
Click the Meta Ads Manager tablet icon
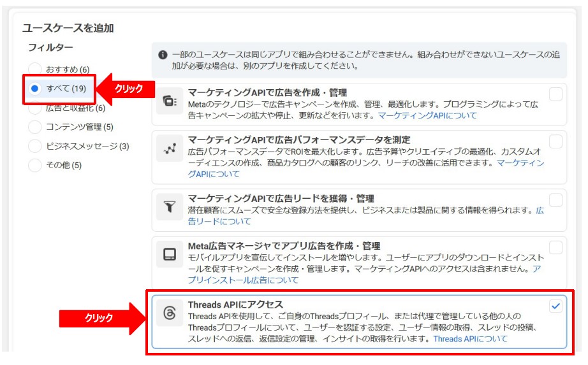pyautogui.click(x=170, y=254)
